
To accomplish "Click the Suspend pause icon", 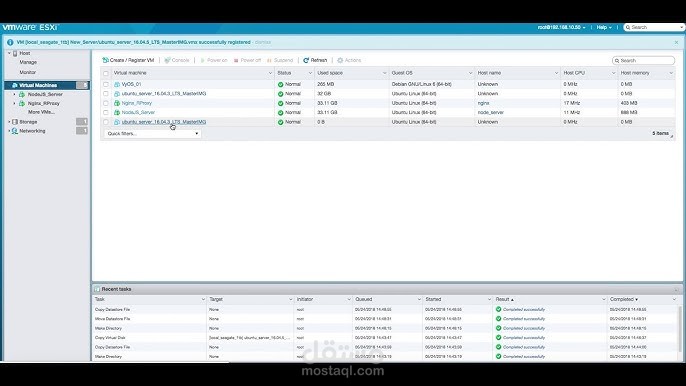I will (270, 60).
